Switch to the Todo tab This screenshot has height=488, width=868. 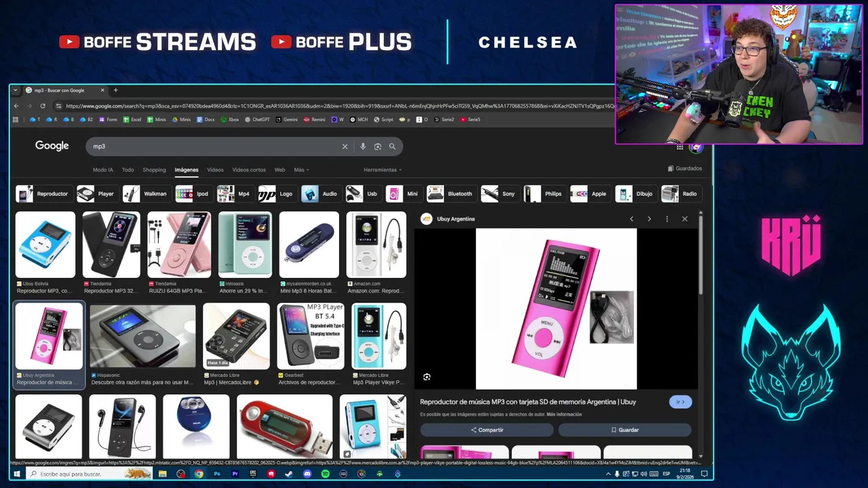tap(127, 170)
